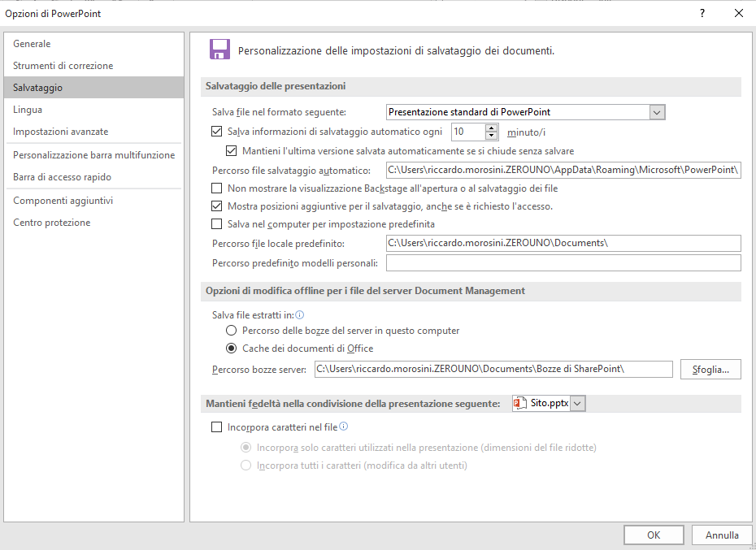Toggle Salva informazioni di salvataggio automatico checkbox

pyautogui.click(x=217, y=131)
